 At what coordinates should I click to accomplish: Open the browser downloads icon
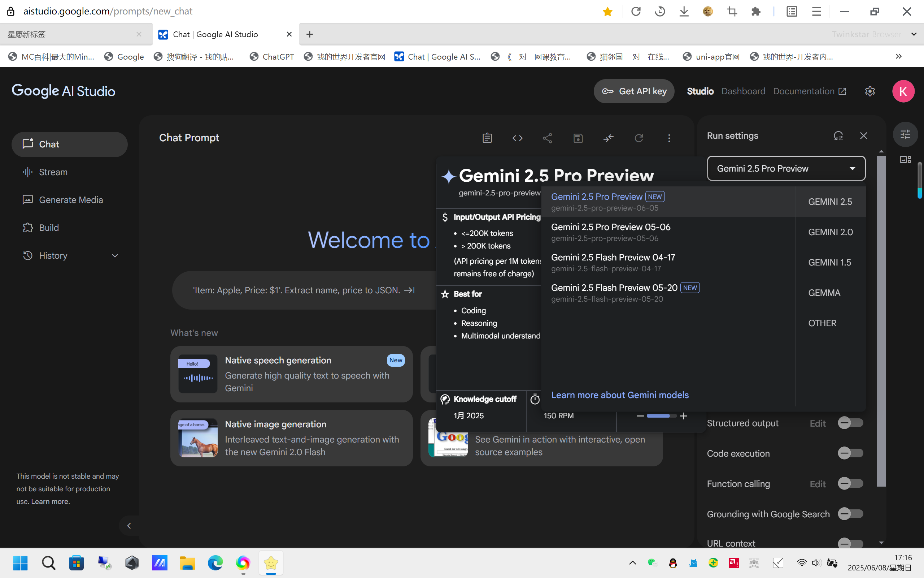point(684,12)
